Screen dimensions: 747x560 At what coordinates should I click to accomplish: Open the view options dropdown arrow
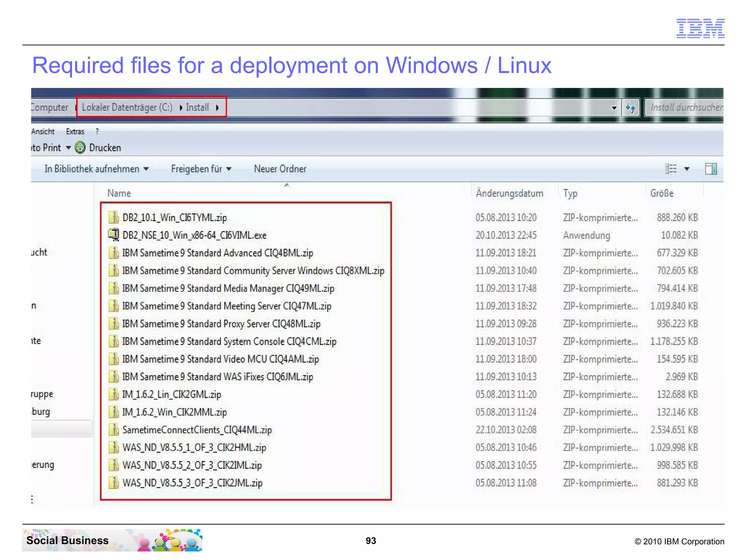click(x=687, y=169)
